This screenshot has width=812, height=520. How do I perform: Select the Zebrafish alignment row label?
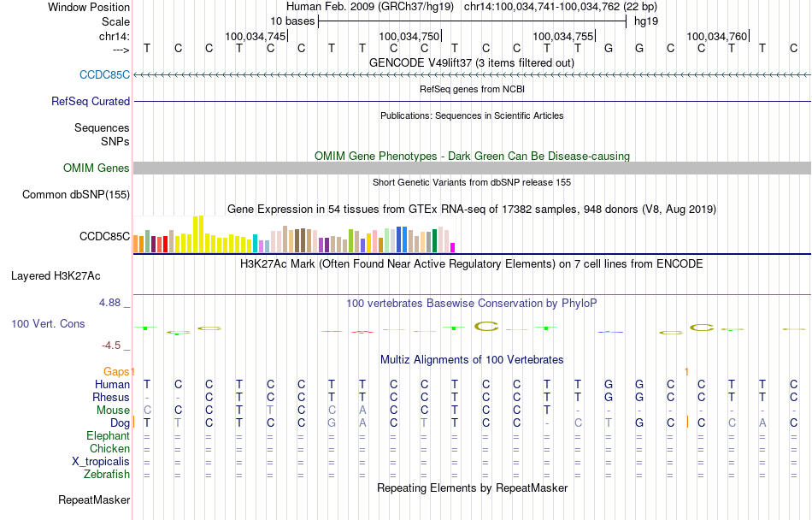(x=107, y=475)
